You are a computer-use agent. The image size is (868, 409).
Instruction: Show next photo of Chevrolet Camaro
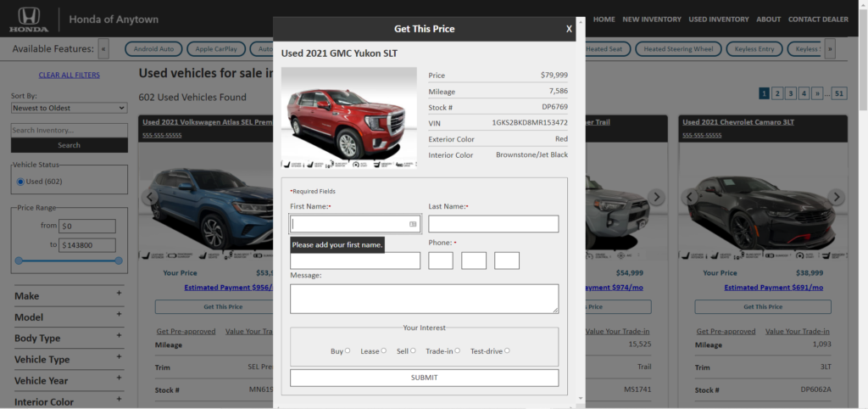click(x=836, y=197)
